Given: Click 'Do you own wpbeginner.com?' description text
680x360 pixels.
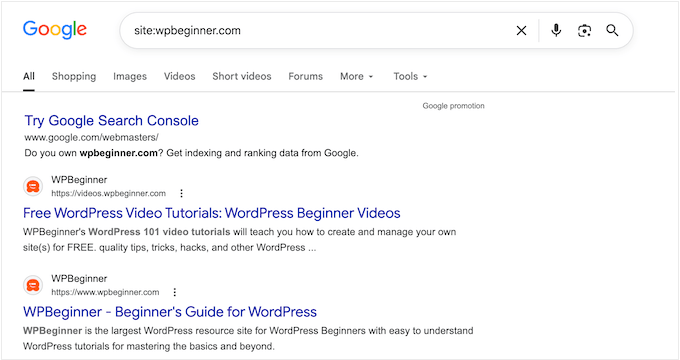Looking at the screenshot, I should click(191, 153).
